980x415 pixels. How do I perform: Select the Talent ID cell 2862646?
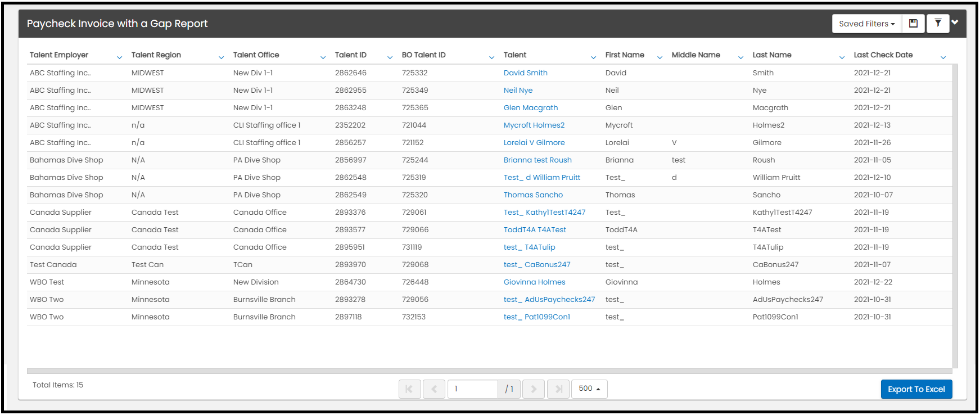click(351, 73)
